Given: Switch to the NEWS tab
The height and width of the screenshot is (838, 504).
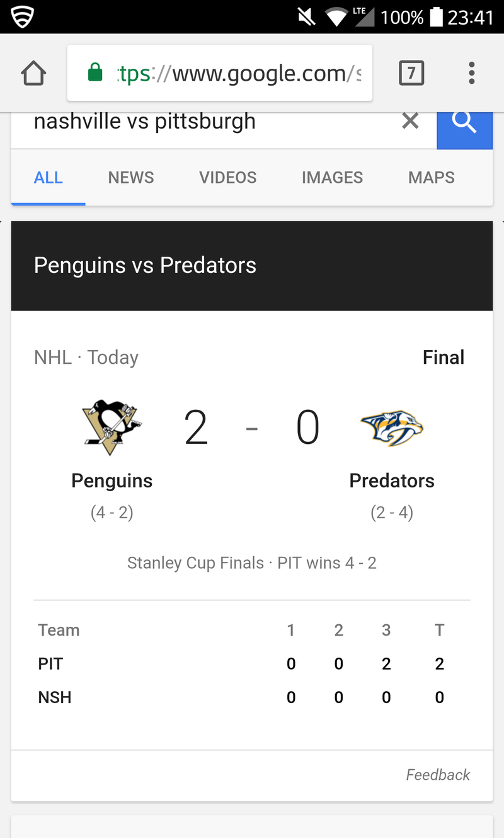Looking at the screenshot, I should pos(131,178).
